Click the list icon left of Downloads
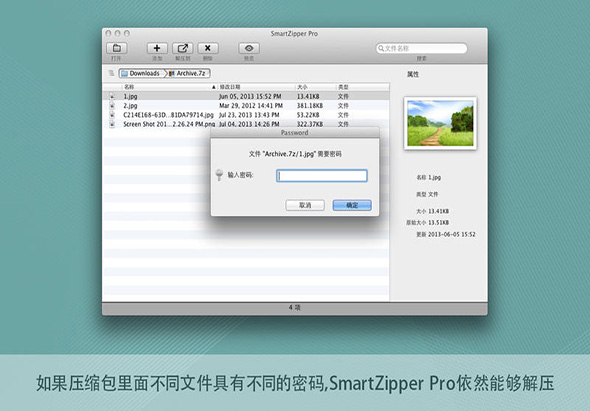The image size is (590, 411). [x=111, y=73]
